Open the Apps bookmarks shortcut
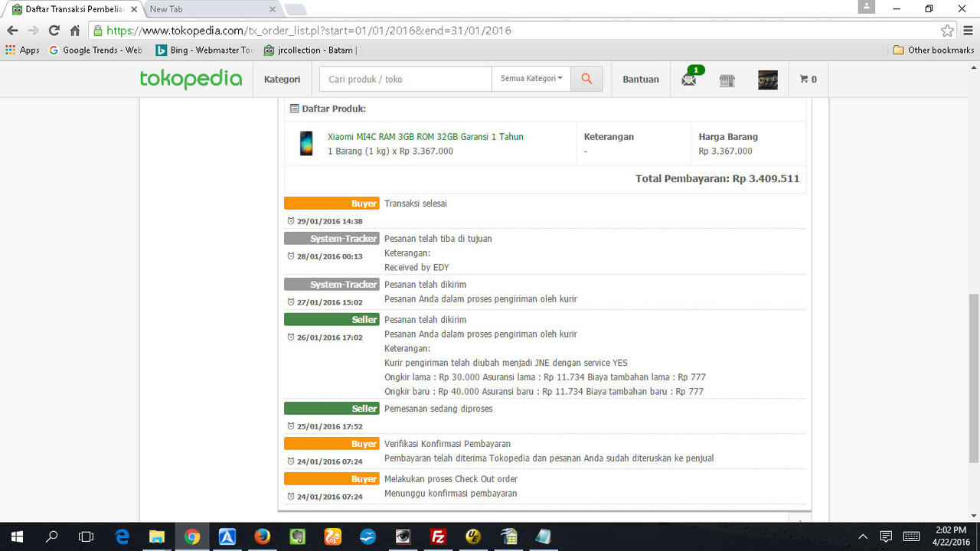 click(x=22, y=50)
